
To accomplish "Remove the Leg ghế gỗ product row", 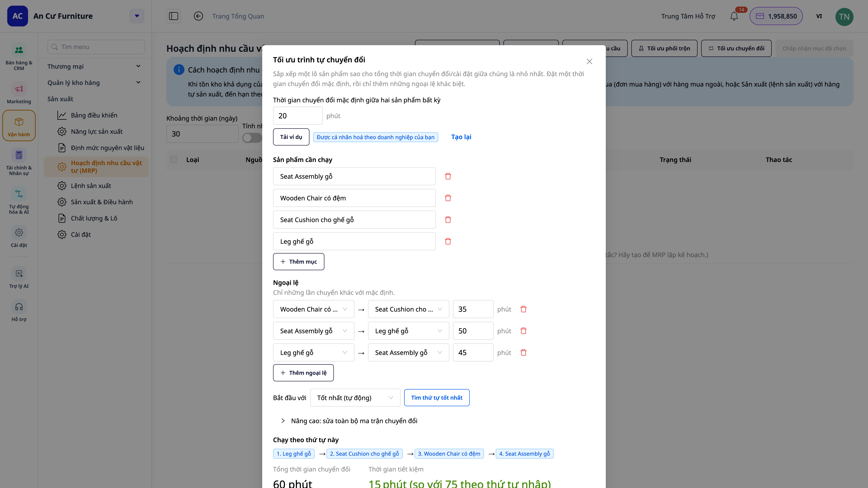I will coord(448,241).
